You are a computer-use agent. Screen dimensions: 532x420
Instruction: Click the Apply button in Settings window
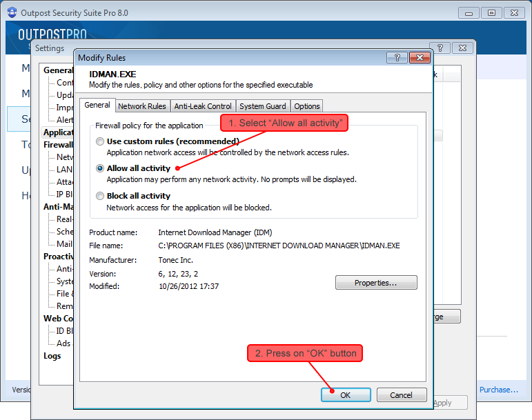tap(450, 403)
